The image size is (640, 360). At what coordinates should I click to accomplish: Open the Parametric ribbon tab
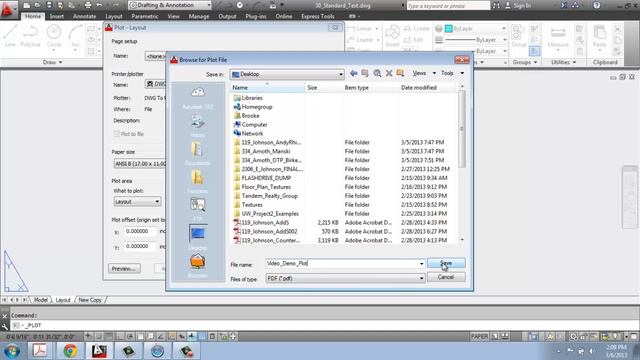[x=145, y=16]
